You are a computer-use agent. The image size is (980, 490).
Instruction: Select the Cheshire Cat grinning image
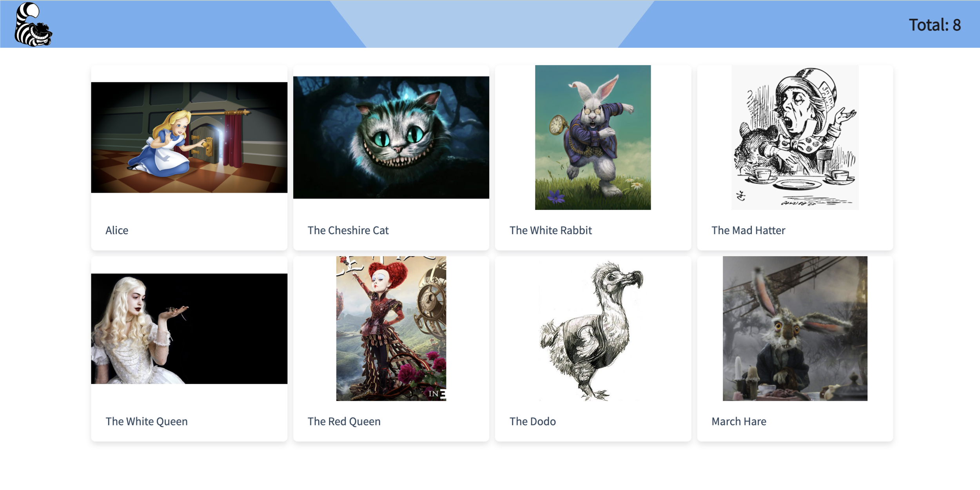391,137
